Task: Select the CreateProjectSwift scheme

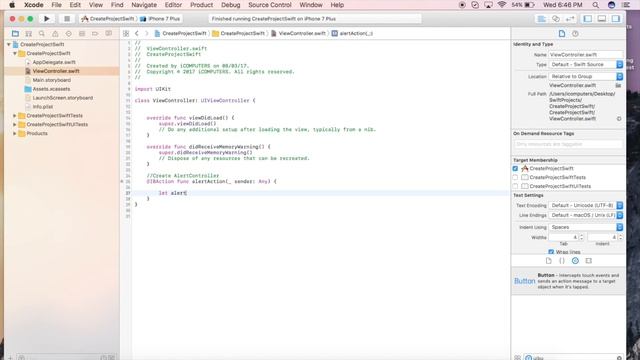Action: 108,19
